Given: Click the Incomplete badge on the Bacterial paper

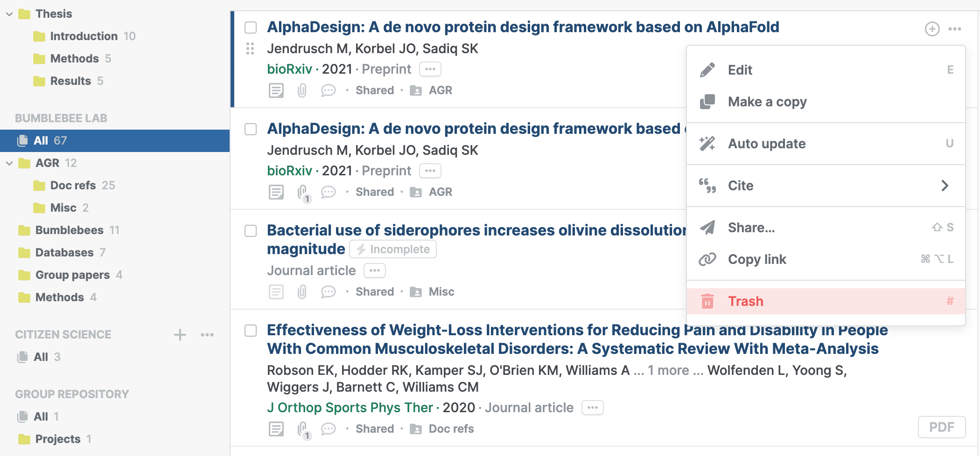Looking at the screenshot, I should pyautogui.click(x=393, y=249).
